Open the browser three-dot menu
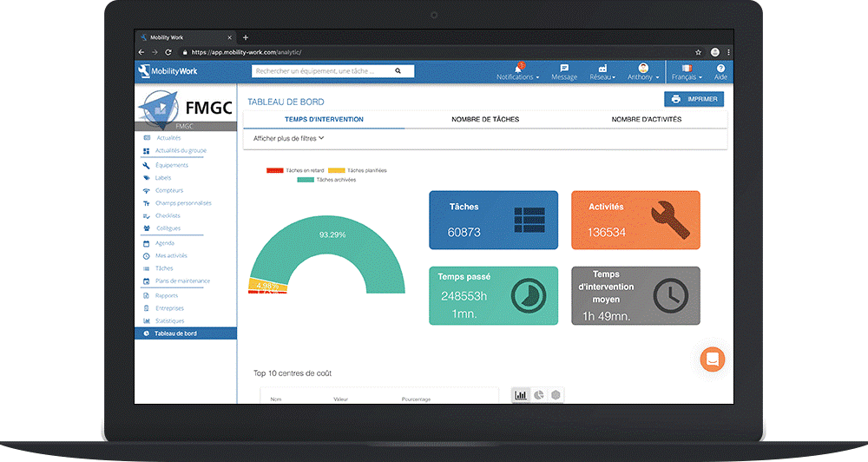The width and height of the screenshot is (868, 462). [x=728, y=52]
